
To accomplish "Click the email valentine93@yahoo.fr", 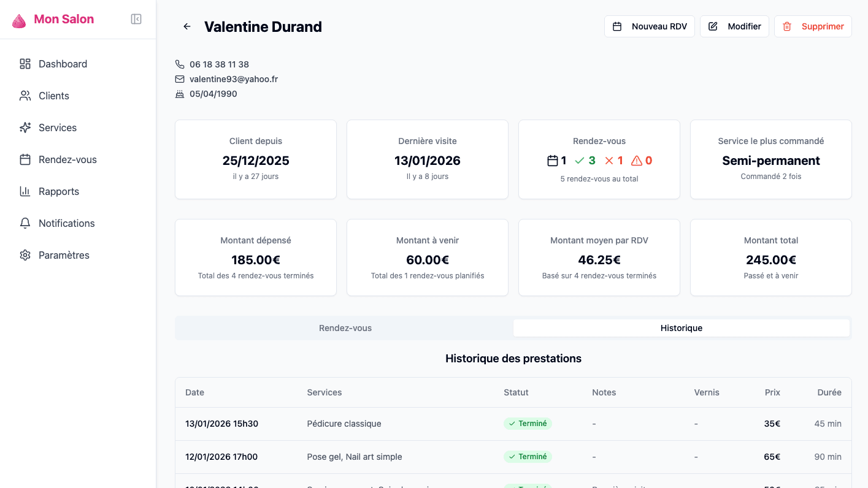I will tap(233, 78).
